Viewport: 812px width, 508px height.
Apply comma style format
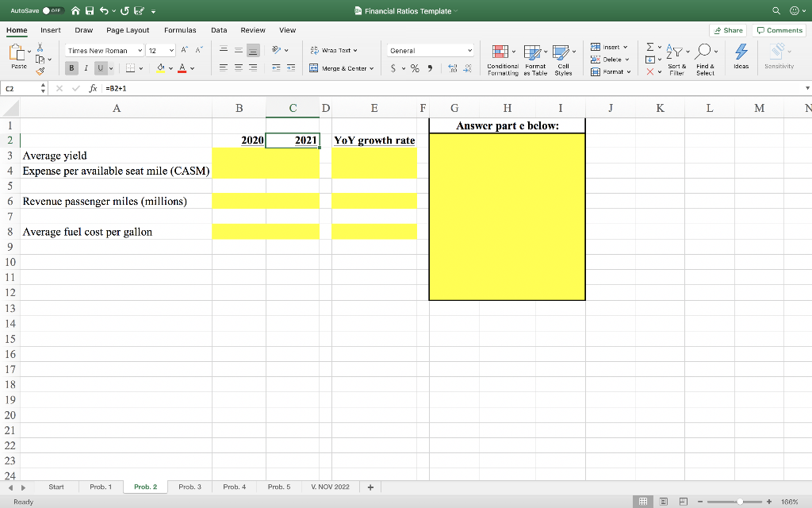(430, 68)
